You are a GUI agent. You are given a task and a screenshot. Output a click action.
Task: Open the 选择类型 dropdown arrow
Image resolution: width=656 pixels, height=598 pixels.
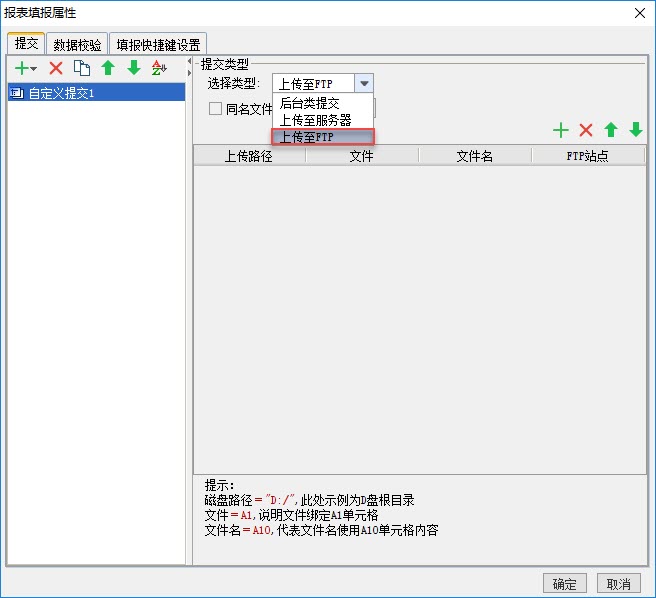tap(364, 83)
